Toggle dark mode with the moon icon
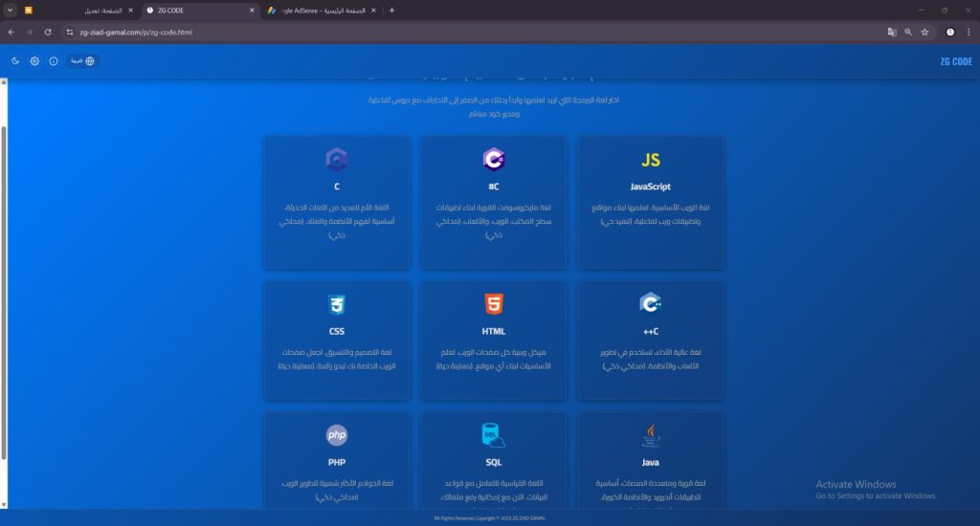The image size is (980, 526). pyautogui.click(x=15, y=61)
